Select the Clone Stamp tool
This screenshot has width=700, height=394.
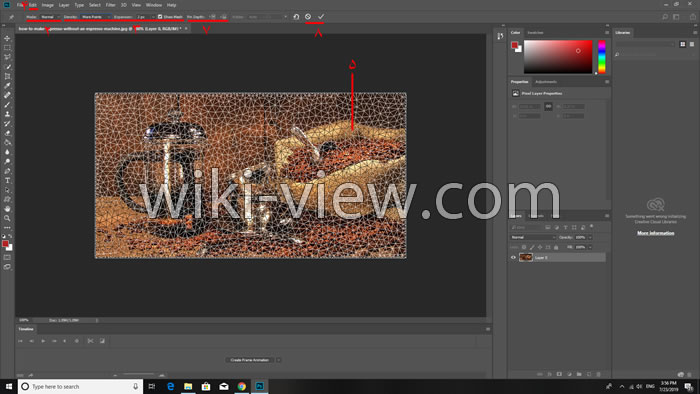[7, 114]
